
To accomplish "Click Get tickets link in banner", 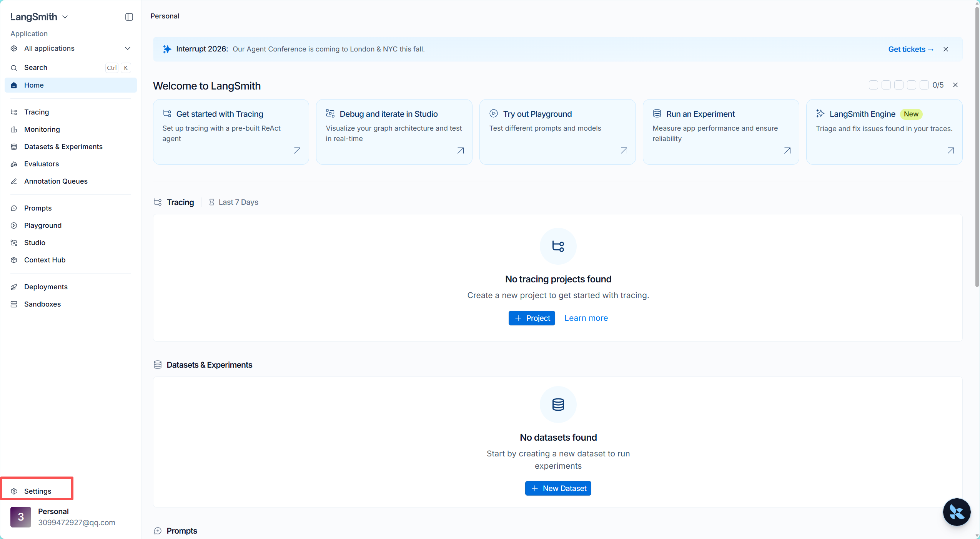I will pos(910,49).
